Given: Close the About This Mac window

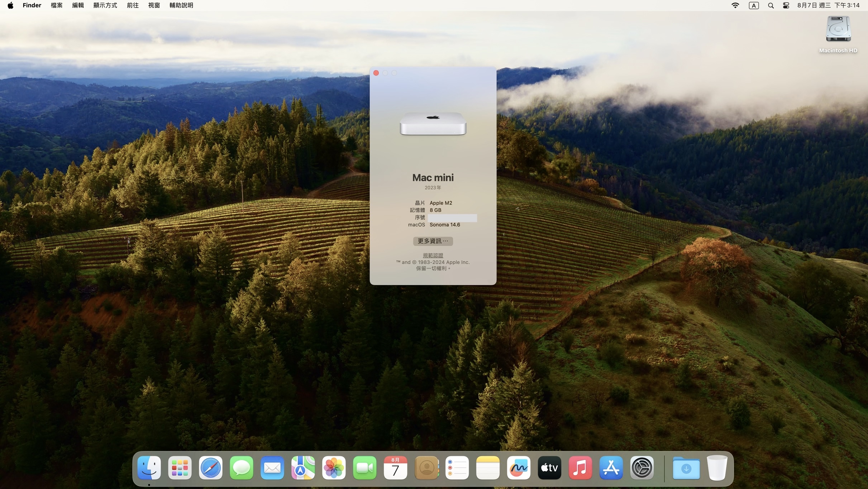Looking at the screenshot, I should coord(376,73).
